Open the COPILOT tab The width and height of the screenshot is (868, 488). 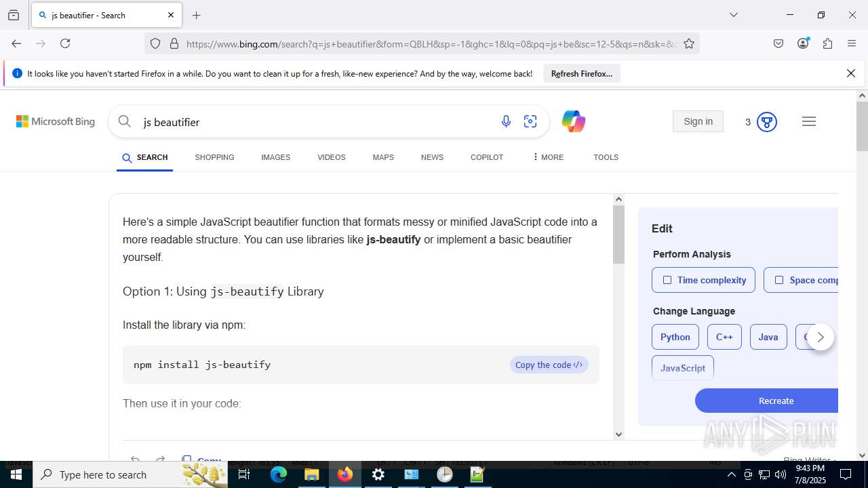pos(487,157)
